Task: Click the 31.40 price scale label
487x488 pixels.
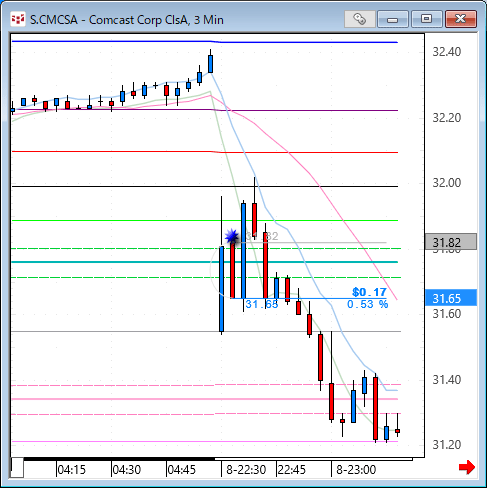Action: click(x=447, y=379)
